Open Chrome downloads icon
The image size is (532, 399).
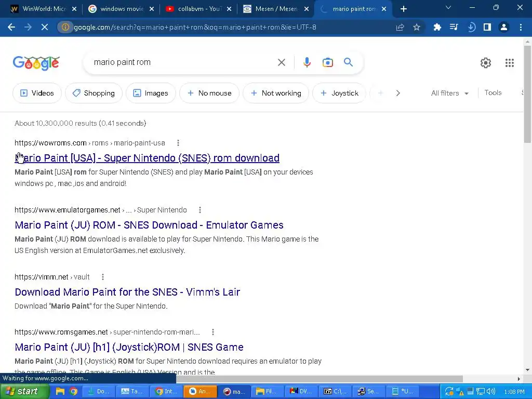471,27
